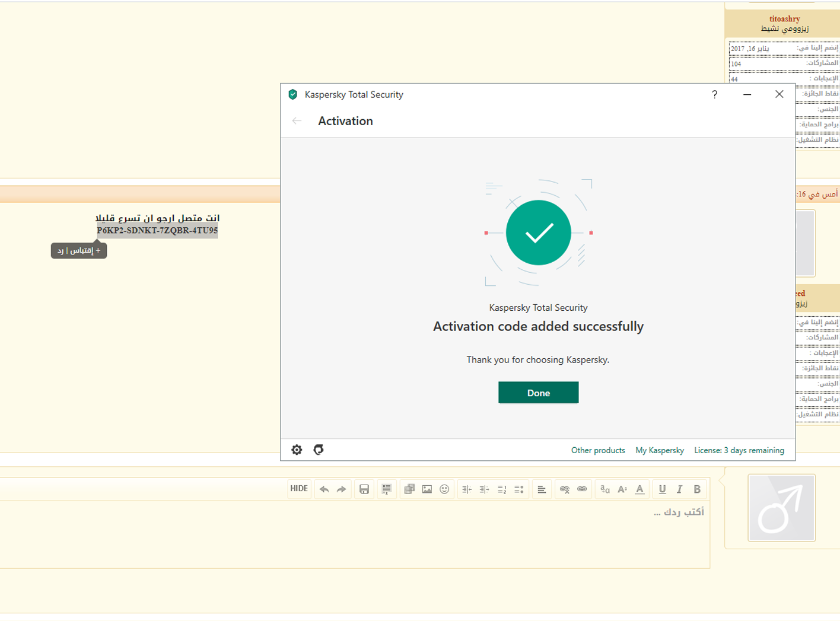Open the text alignment dropdown

(x=542, y=489)
